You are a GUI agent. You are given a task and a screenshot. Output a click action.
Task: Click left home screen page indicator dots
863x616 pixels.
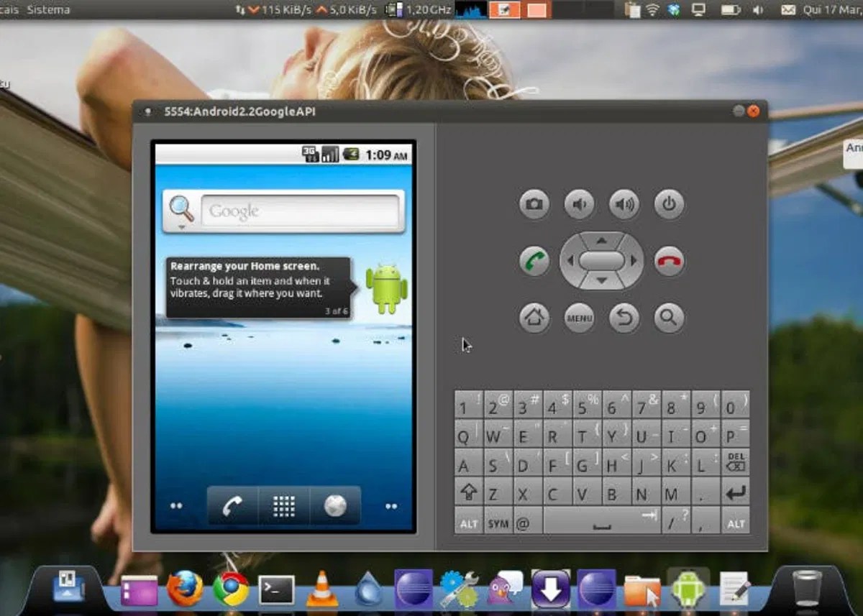point(176,506)
